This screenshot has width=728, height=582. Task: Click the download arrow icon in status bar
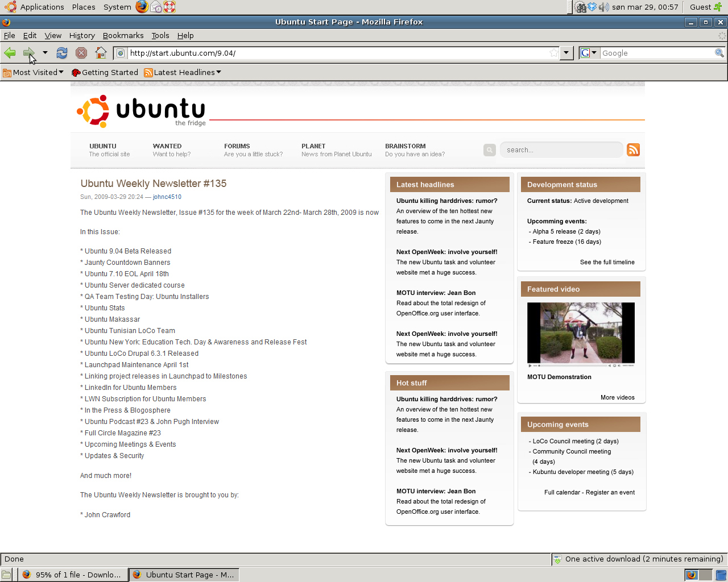point(557,559)
